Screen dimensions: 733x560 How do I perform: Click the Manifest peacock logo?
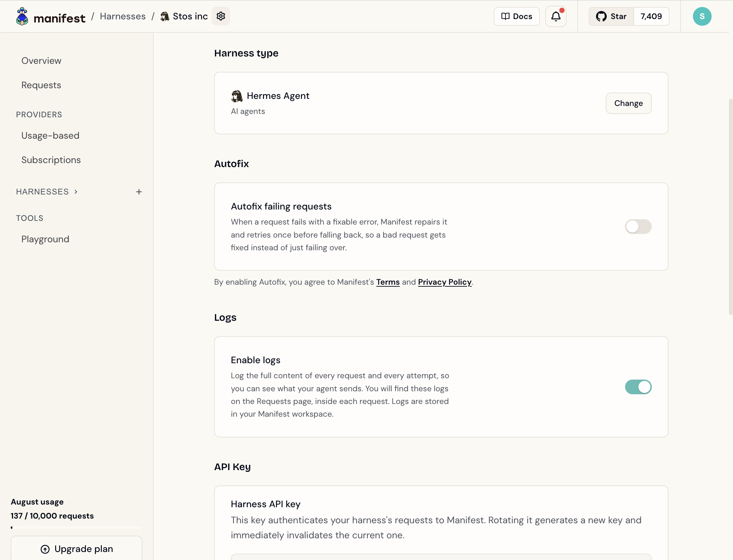pos(22,16)
